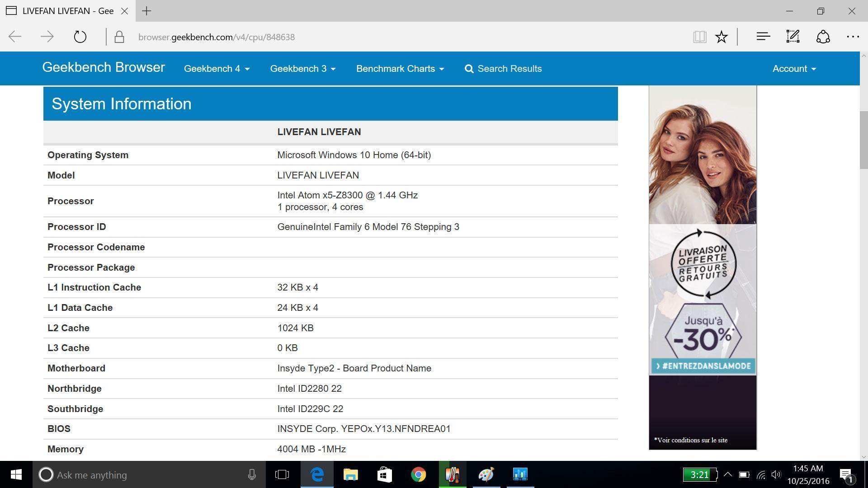Expand the Benchmark Charts dropdown
The height and width of the screenshot is (488, 868).
(400, 69)
